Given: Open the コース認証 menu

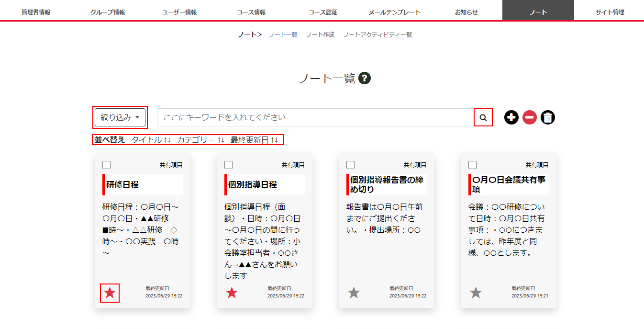Looking at the screenshot, I should [x=323, y=12].
